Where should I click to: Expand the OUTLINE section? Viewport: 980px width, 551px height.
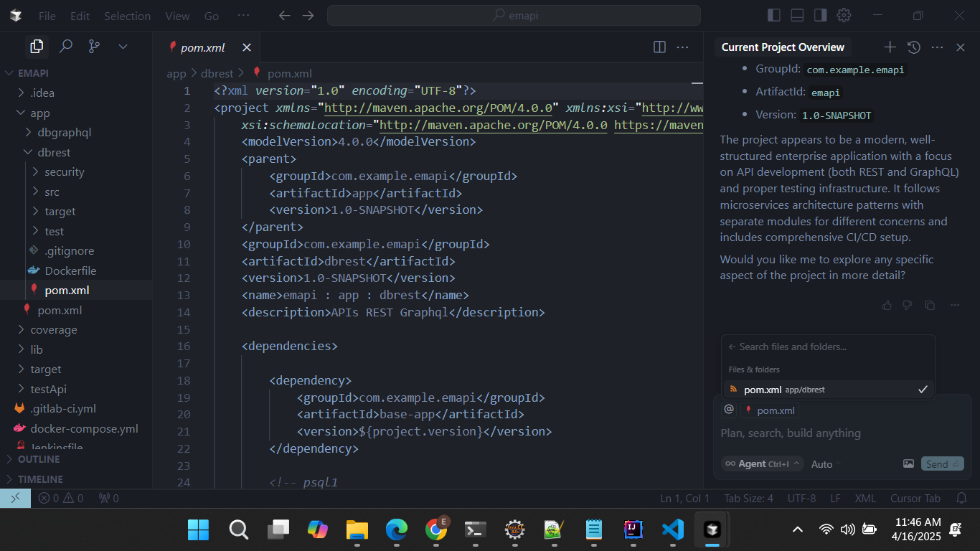pos(76,459)
